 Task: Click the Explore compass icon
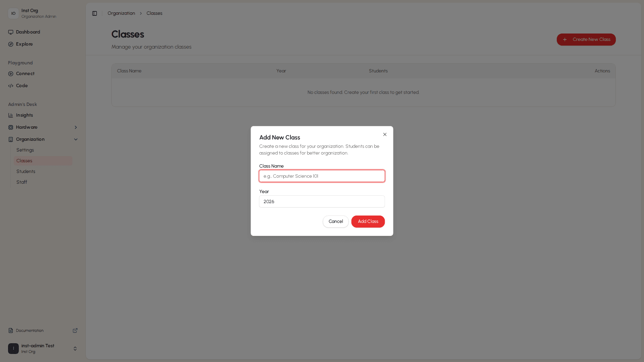click(11, 44)
